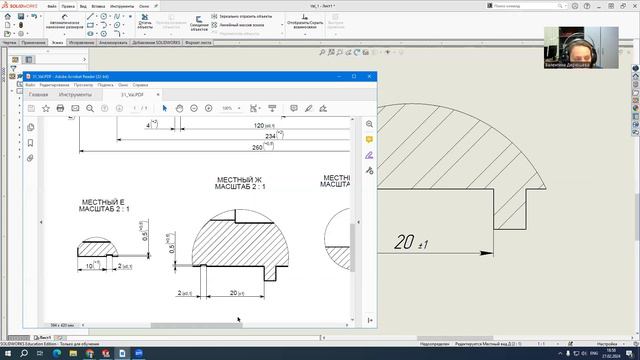
Task: Switch to the Примечание ribbon tab
Action: point(33,42)
